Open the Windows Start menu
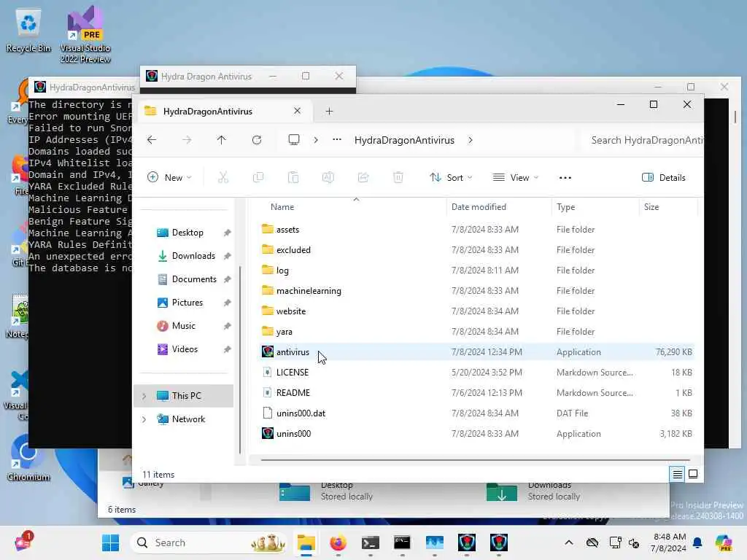Screen dimensions: 747x560 (111, 542)
